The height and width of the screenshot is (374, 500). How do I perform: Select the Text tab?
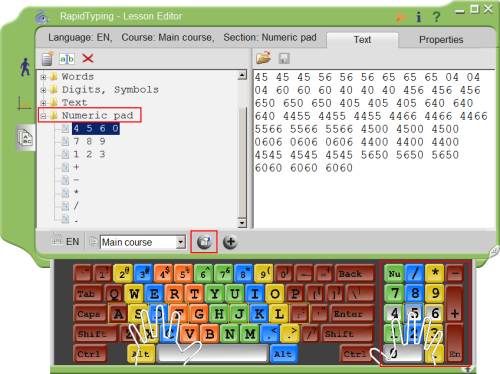[362, 40]
